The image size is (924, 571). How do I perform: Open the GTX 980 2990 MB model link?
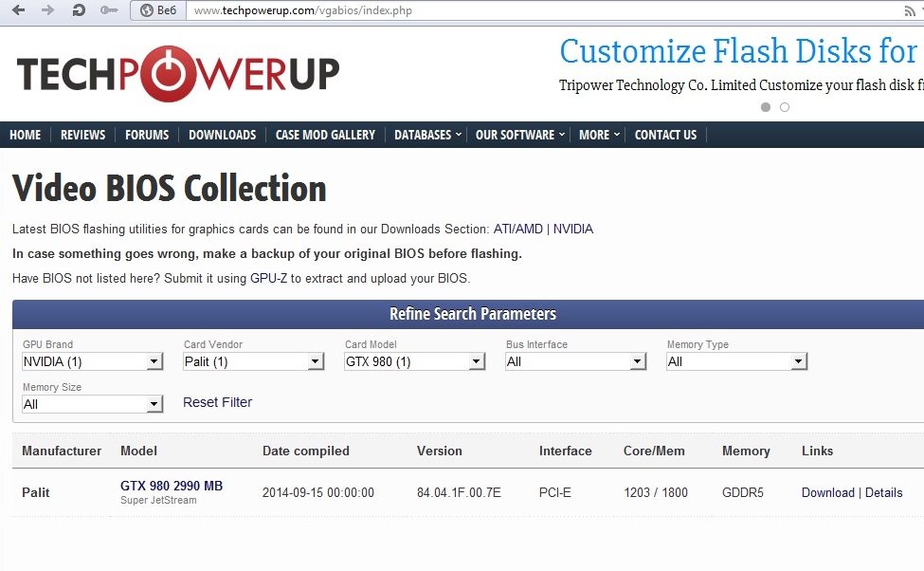click(x=172, y=486)
